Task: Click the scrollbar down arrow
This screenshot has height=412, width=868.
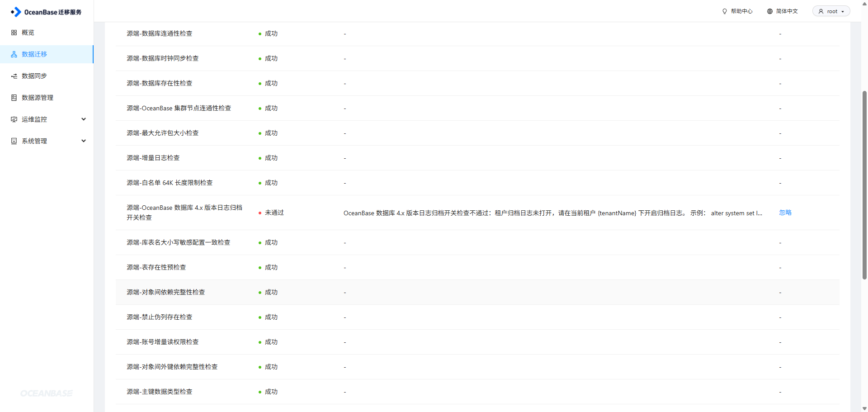Action: [x=864, y=408]
